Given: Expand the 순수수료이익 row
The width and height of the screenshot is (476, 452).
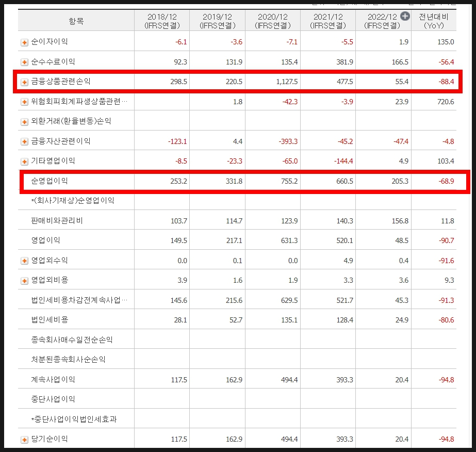Looking at the screenshot, I should (24, 62).
